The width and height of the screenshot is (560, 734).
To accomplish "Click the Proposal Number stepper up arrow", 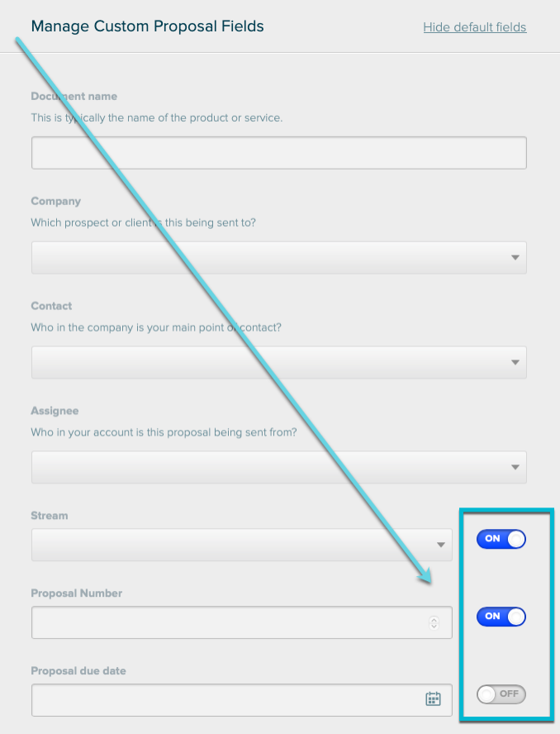I will pos(434,619).
